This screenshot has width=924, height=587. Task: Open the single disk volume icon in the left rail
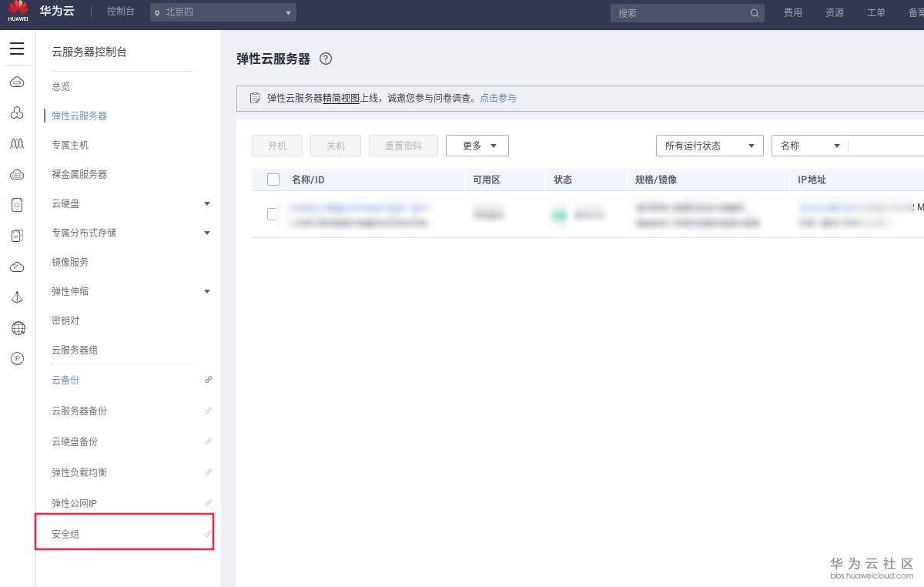[17, 205]
